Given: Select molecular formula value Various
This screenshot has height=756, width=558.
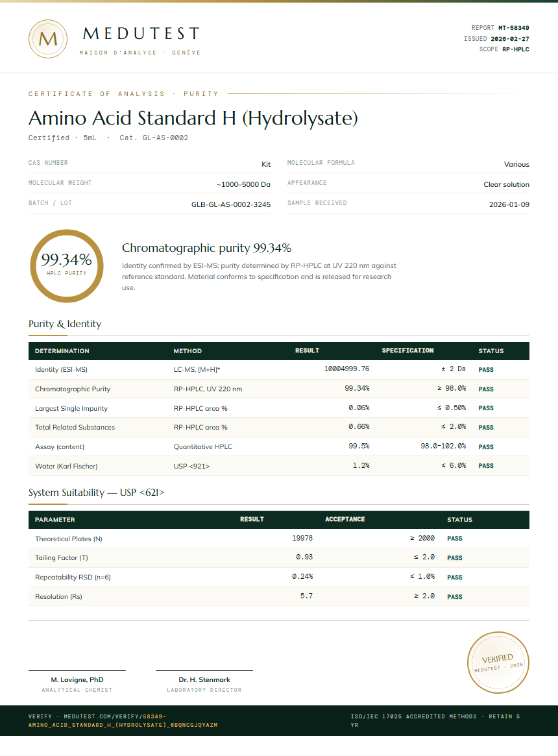Looking at the screenshot, I should 516,164.
